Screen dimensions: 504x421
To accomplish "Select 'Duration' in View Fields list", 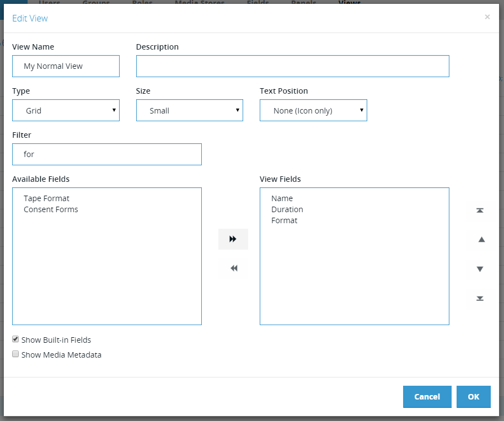I will coord(287,209).
